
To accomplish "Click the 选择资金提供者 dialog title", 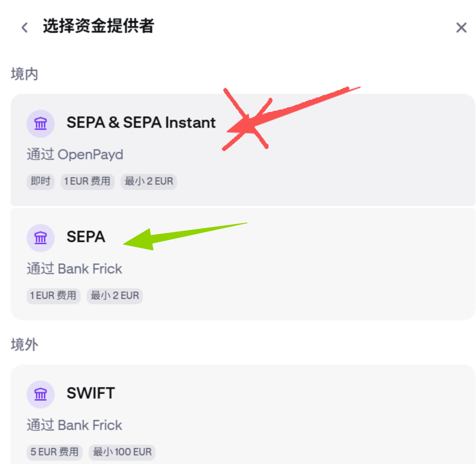I will pyautogui.click(x=98, y=26).
